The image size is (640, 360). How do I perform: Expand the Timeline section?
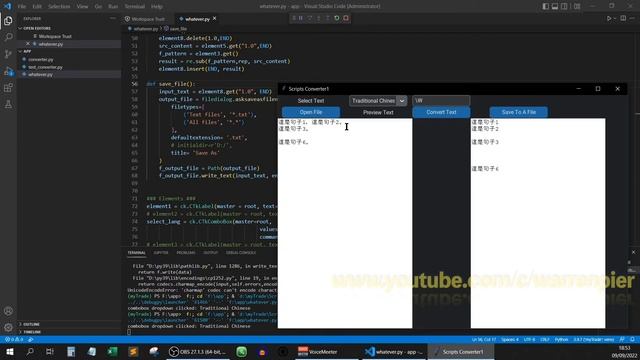tap(32, 332)
